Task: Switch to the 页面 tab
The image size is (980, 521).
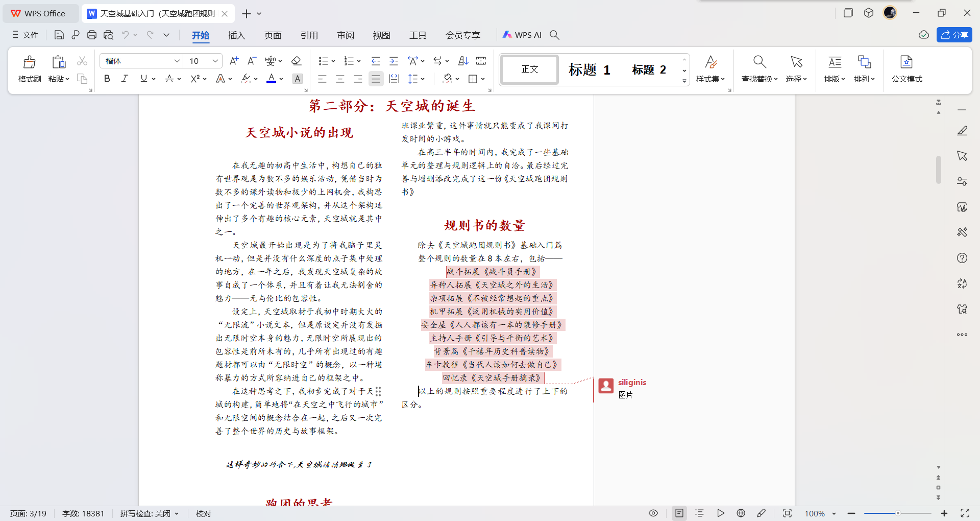Action: pyautogui.click(x=273, y=35)
